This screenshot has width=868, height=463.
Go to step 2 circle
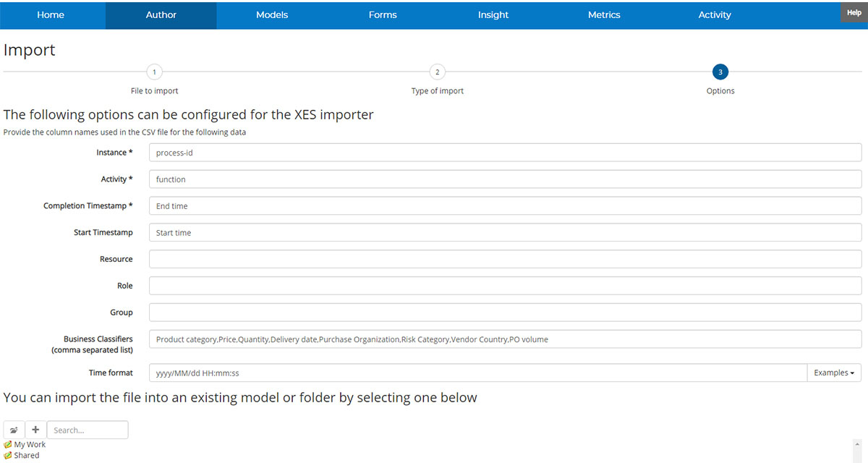pyautogui.click(x=437, y=72)
